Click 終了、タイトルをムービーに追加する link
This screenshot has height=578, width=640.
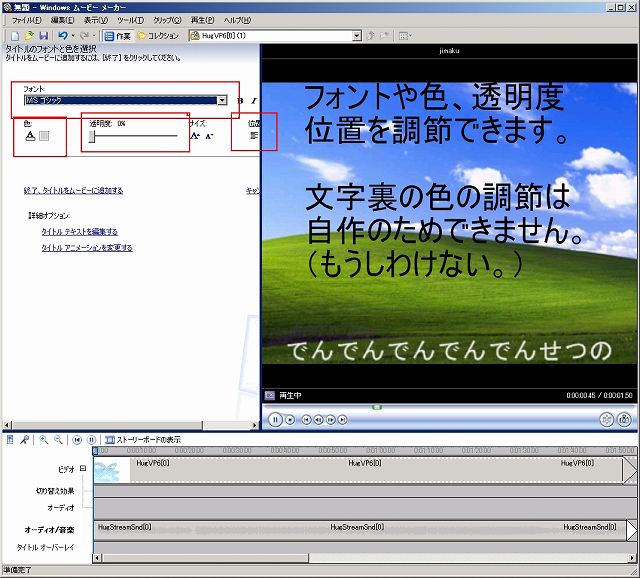pyautogui.click(x=73, y=191)
